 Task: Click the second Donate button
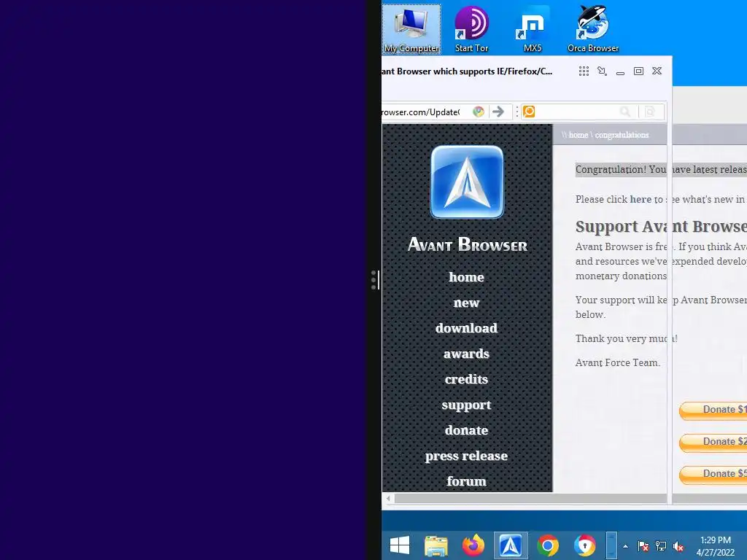click(x=713, y=442)
